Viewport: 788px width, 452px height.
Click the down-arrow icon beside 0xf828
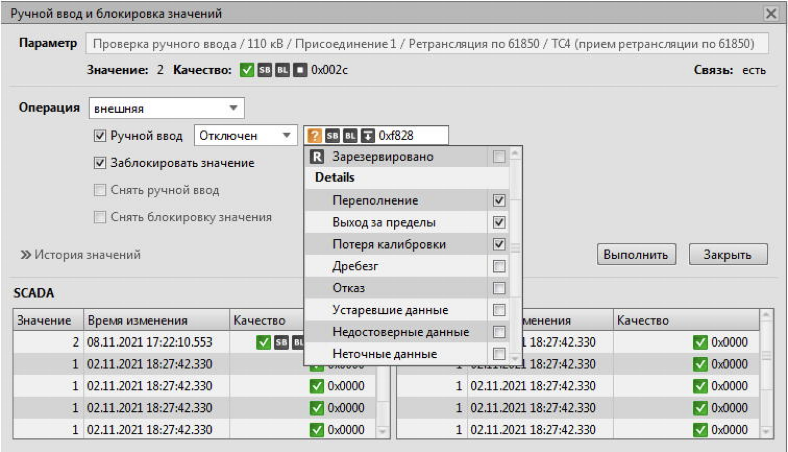(x=368, y=136)
